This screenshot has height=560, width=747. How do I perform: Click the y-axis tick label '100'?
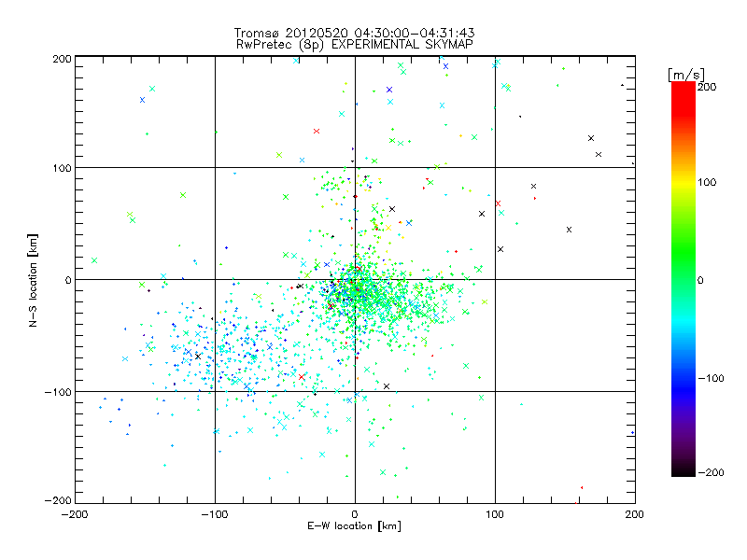pyautogui.click(x=63, y=168)
